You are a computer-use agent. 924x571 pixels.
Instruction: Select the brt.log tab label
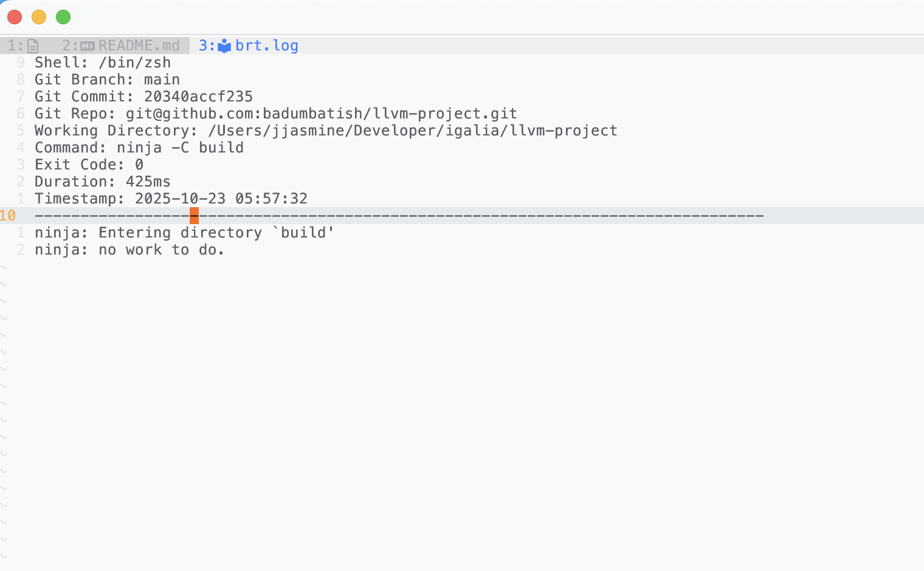(266, 46)
